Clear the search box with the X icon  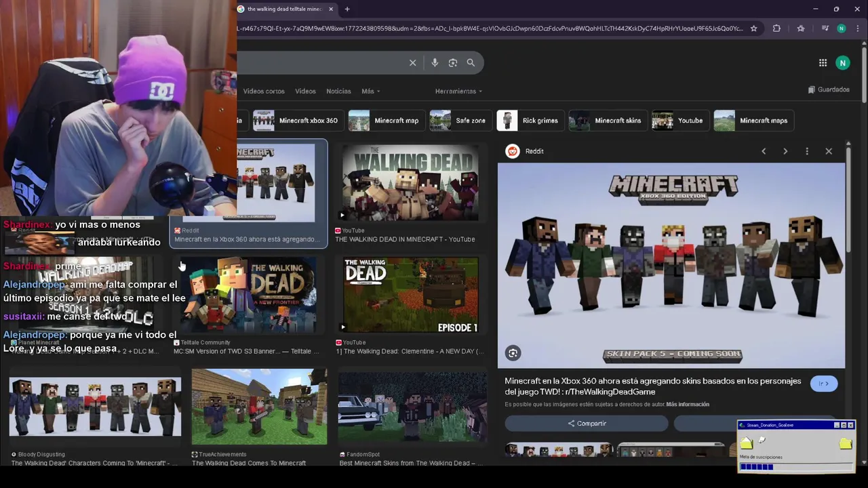(412, 62)
